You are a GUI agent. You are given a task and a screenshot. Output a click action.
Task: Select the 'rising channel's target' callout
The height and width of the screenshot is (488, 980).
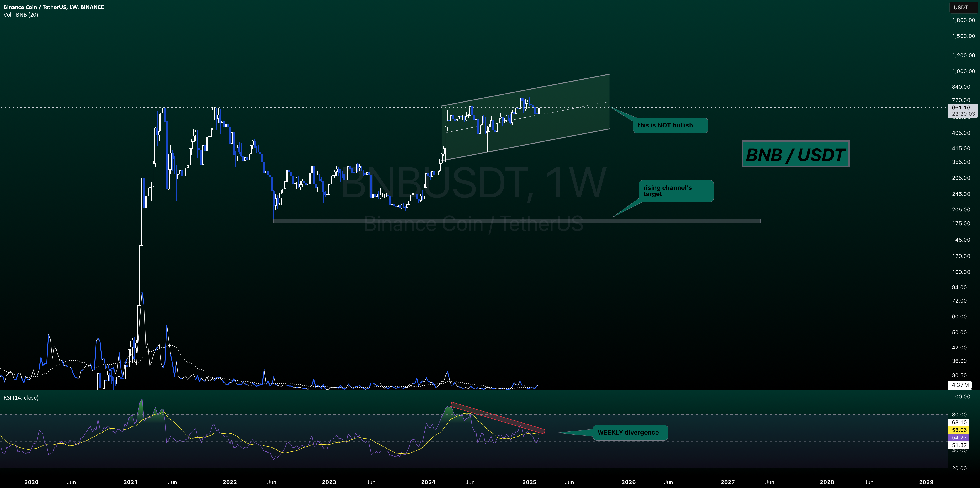676,191
